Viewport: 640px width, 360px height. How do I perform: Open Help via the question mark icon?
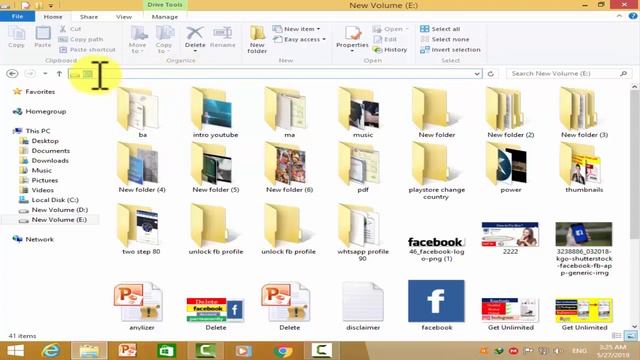(633, 16)
